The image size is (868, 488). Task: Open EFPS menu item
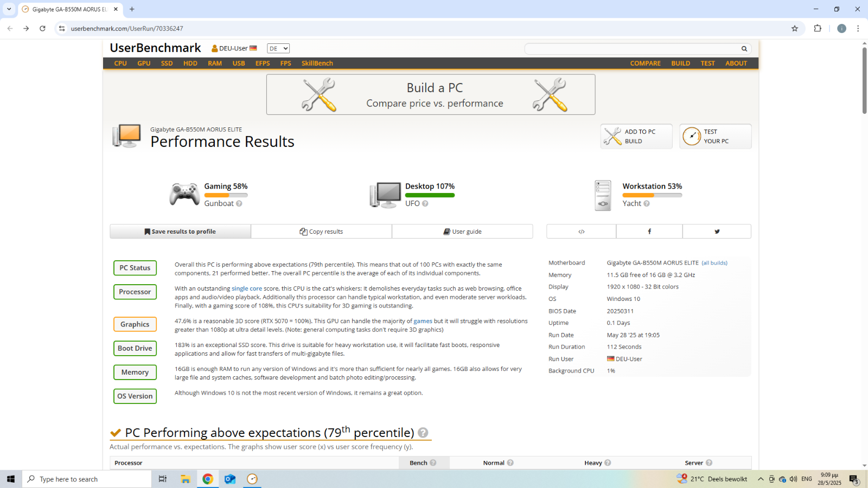[x=263, y=63]
